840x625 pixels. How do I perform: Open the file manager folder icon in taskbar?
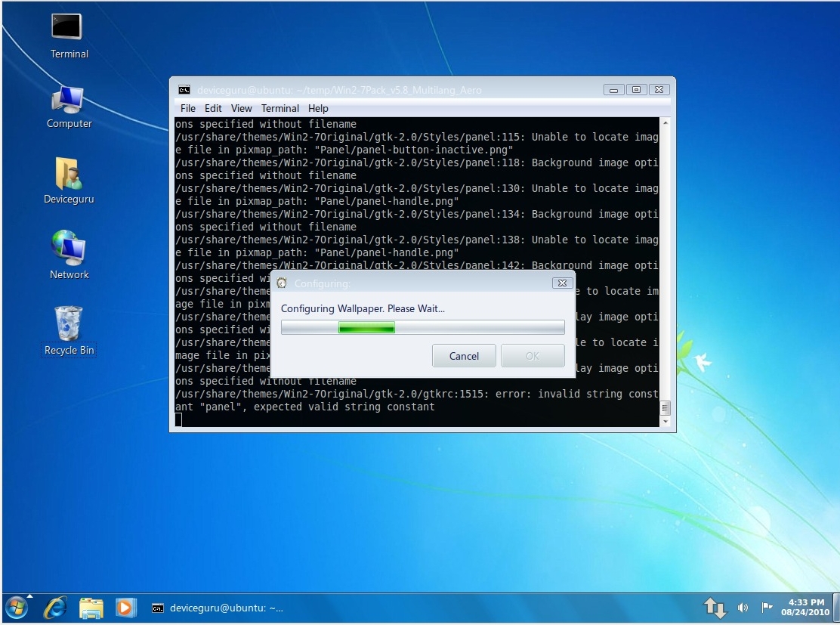(91, 608)
